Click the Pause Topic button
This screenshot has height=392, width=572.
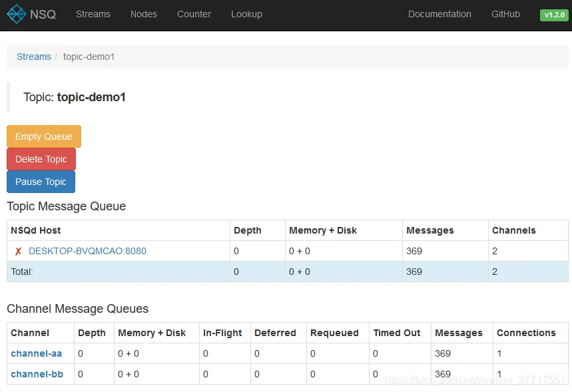41,182
